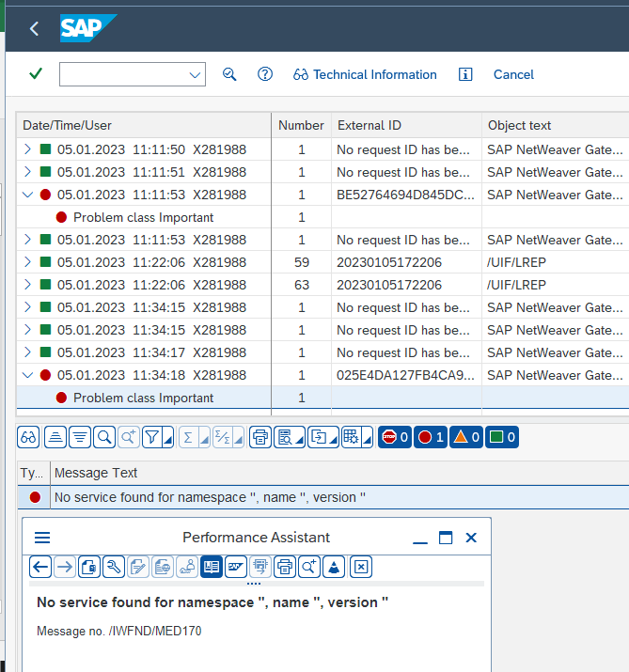Expand the 11:22:06 entry with Number 59

point(28,262)
